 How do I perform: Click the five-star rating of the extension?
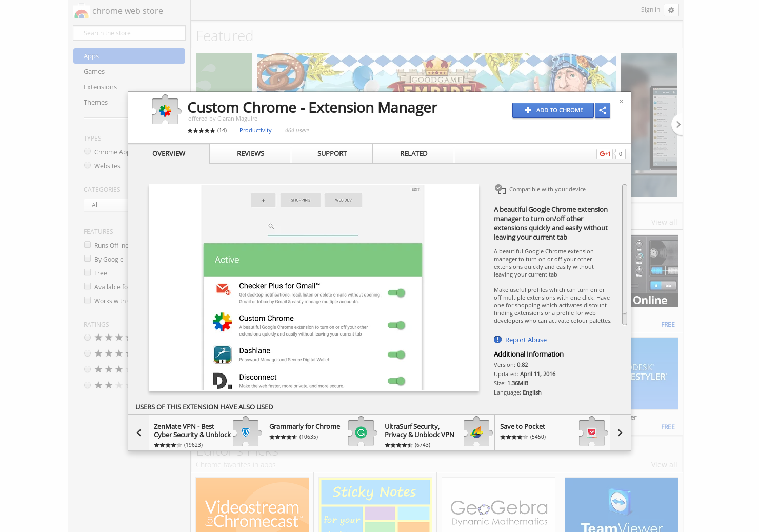201,131
